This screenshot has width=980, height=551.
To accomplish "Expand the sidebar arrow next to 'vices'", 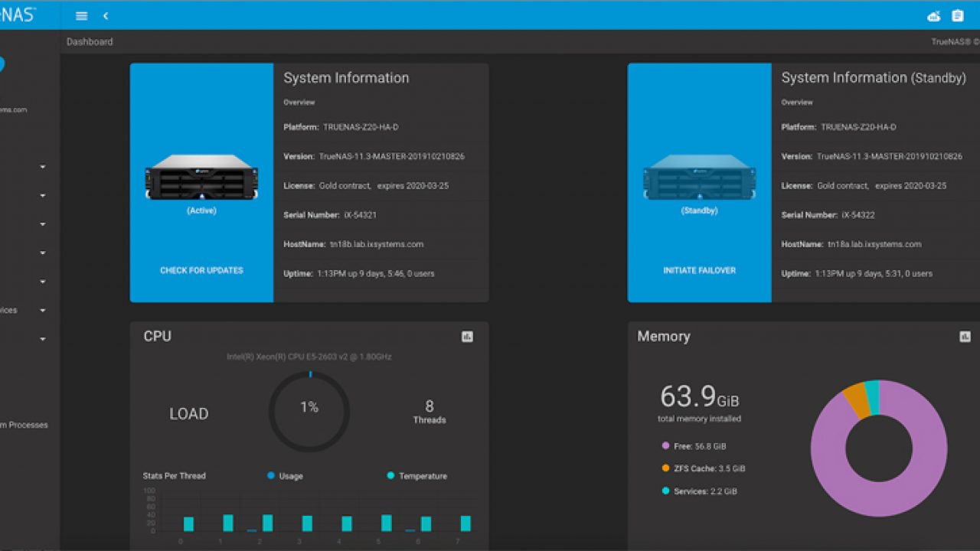I will point(43,311).
